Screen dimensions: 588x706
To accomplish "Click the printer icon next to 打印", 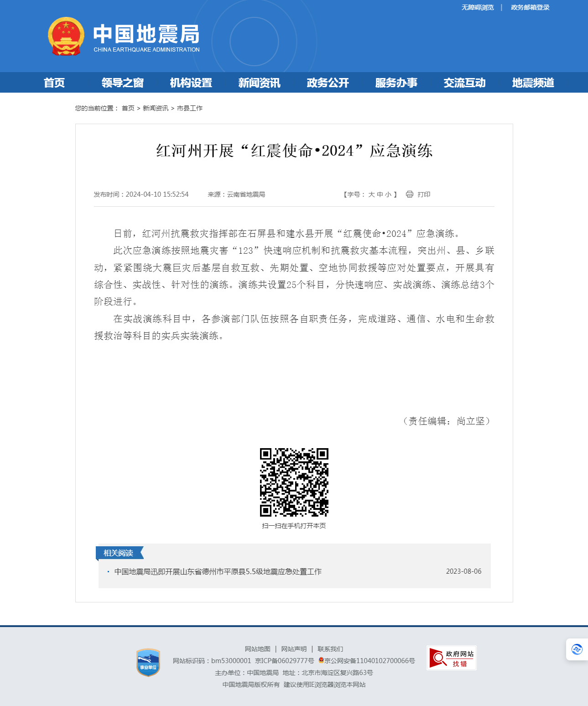I will (409, 194).
